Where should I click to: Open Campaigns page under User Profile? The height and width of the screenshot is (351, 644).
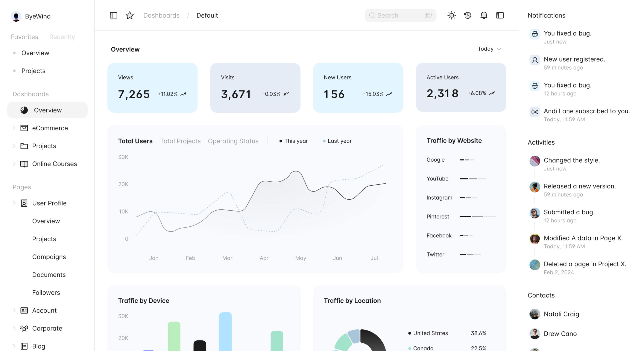coord(49,257)
